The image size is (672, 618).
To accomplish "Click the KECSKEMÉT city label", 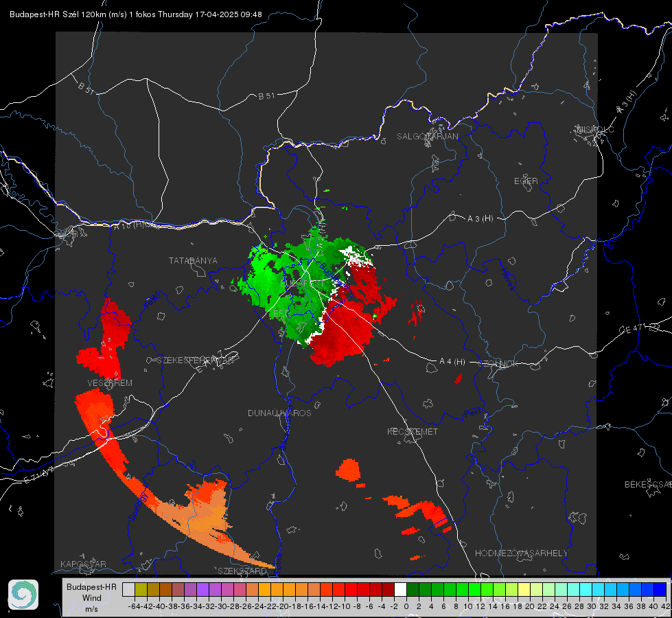I will pyautogui.click(x=413, y=431).
